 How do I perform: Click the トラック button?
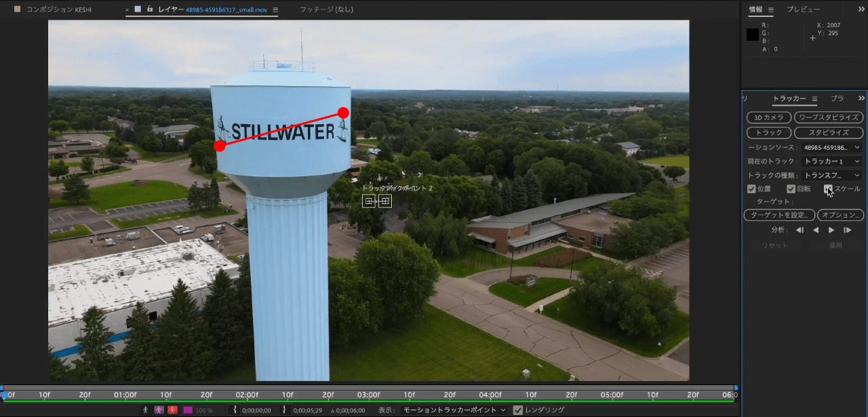pyautogui.click(x=768, y=132)
